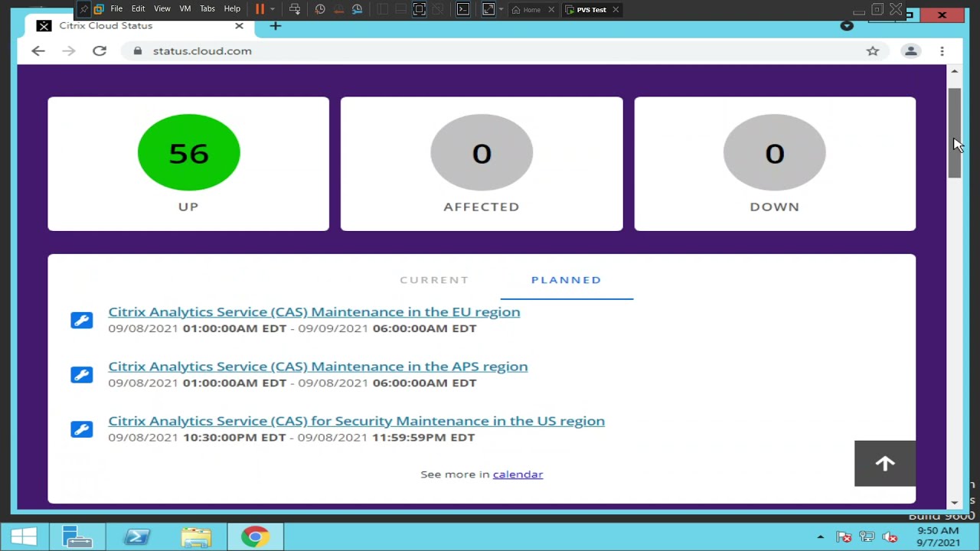
Task: Go forward in the browser
Action: click(x=69, y=51)
